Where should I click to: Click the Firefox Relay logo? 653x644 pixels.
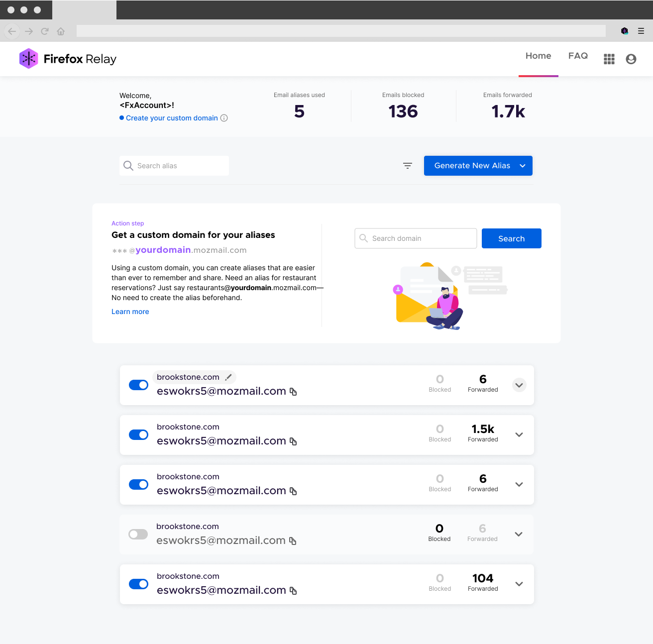(68, 59)
